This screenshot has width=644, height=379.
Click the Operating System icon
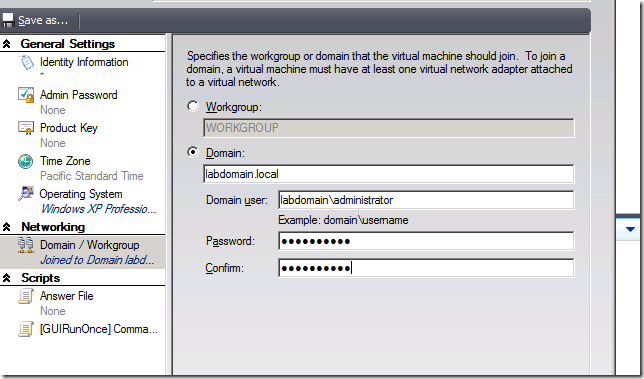pos(25,193)
